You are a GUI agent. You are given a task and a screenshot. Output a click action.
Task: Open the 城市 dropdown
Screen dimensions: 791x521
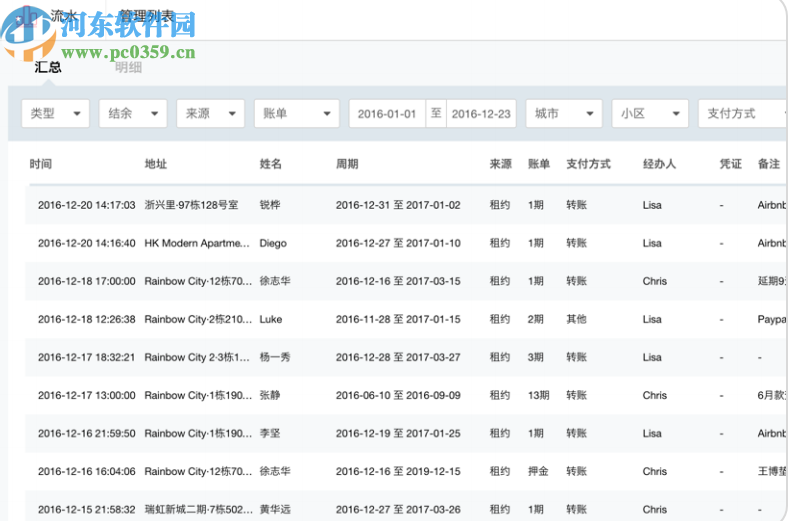(x=564, y=114)
